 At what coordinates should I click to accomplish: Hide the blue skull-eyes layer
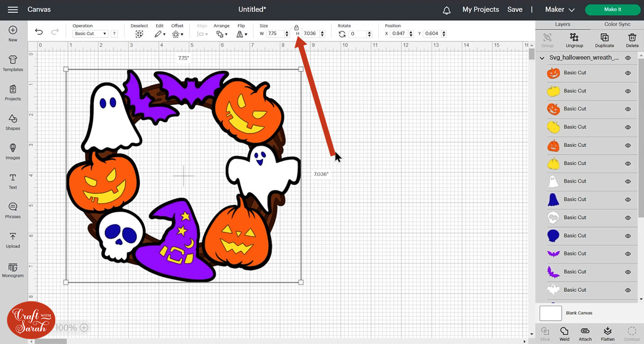pyautogui.click(x=628, y=236)
